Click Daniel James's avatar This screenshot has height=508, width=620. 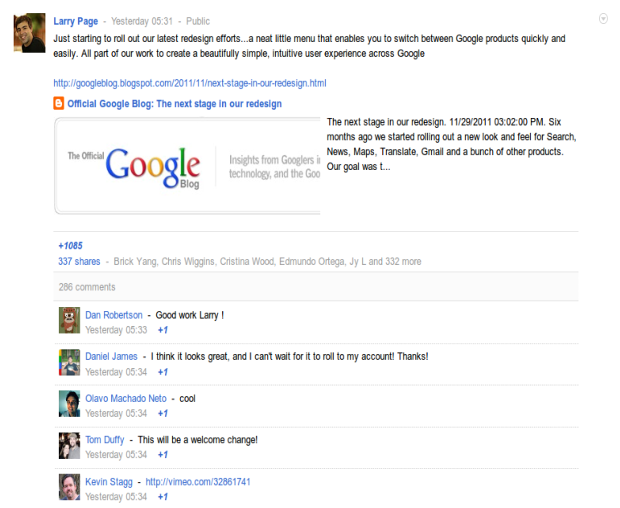coord(69,363)
